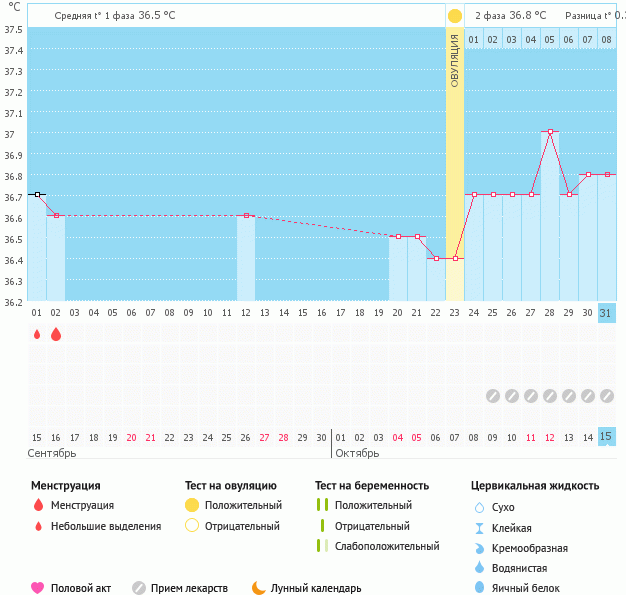
Task: Click the Прием лекарств legend label
Action: [x=189, y=588]
